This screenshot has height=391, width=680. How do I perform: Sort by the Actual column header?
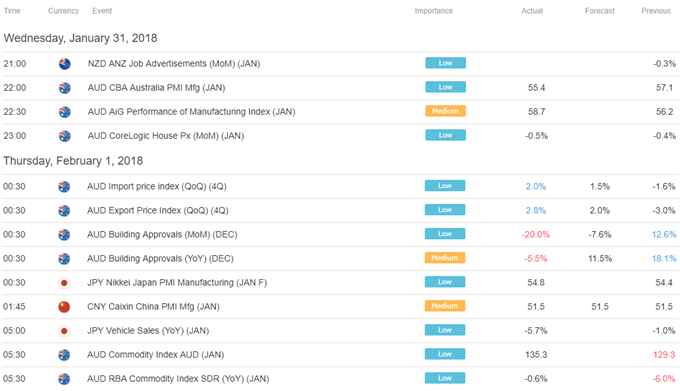pyautogui.click(x=532, y=11)
